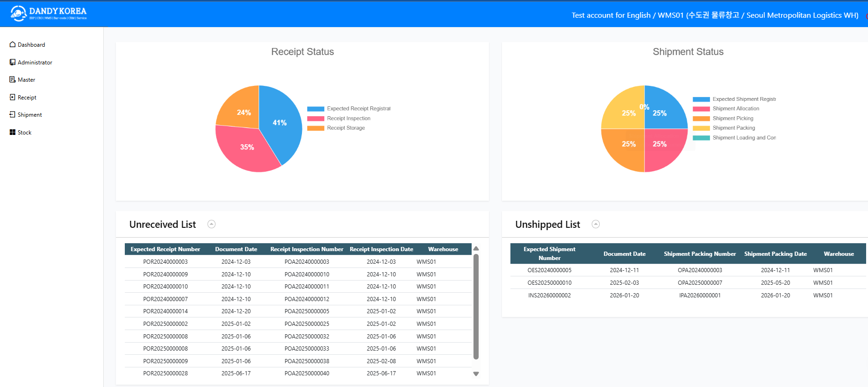Viewport: 868px width, 387px height.
Task: Open the Shipment menu label
Action: [x=30, y=115]
